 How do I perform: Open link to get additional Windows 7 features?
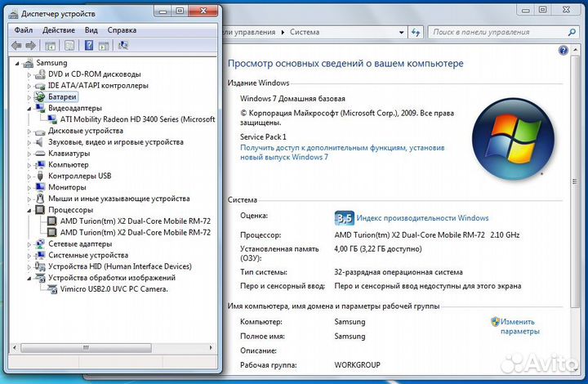[x=342, y=152]
